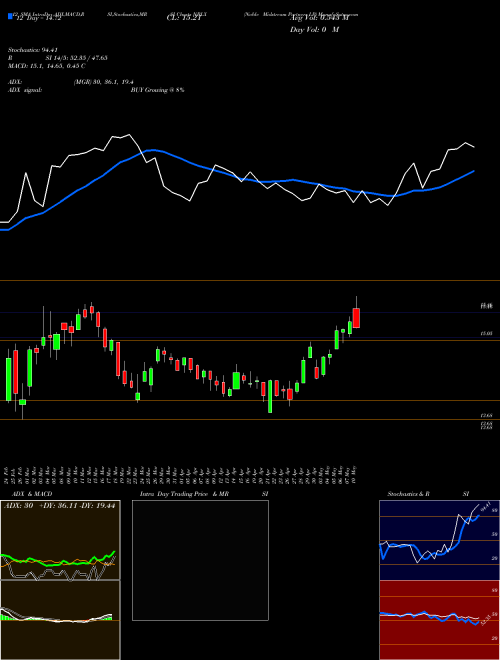Click the 'ADX signal:' label
The height and width of the screenshot is (660, 500).
click(x=25, y=90)
